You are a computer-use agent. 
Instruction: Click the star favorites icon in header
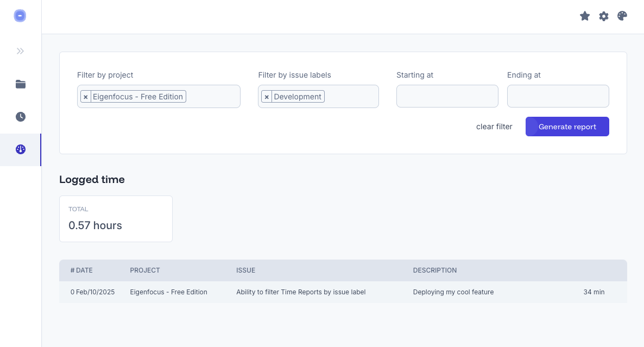(x=585, y=16)
